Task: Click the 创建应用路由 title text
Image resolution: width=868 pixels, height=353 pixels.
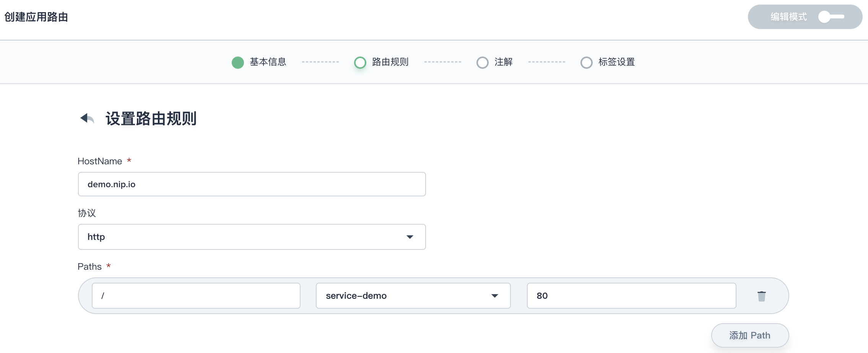Action: click(36, 17)
